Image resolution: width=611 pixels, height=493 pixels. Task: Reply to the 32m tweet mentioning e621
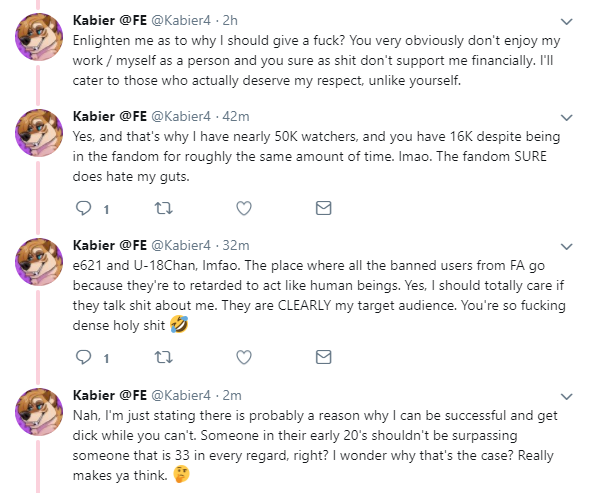pyautogui.click(x=84, y=356)
